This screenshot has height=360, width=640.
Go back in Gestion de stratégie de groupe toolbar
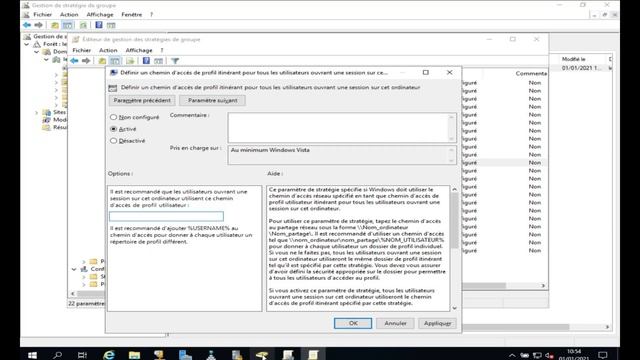pos(27,25)
